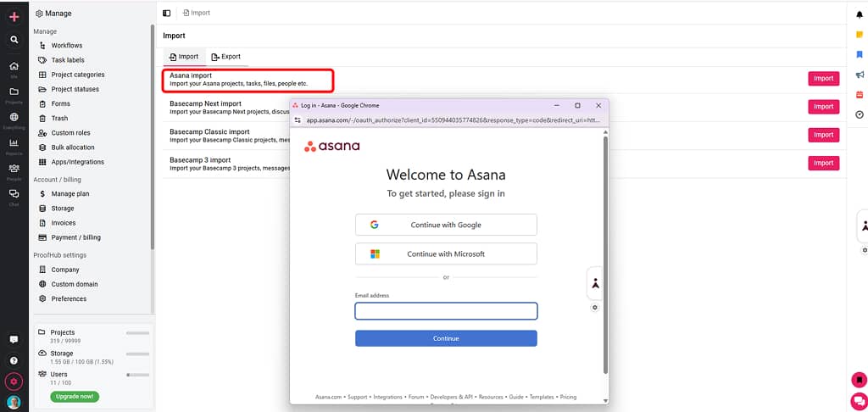This screenshot has height=412, width=868.
Task: Open Trash in Manage menu
Action: pyautogui.click(x=59, y=118)
